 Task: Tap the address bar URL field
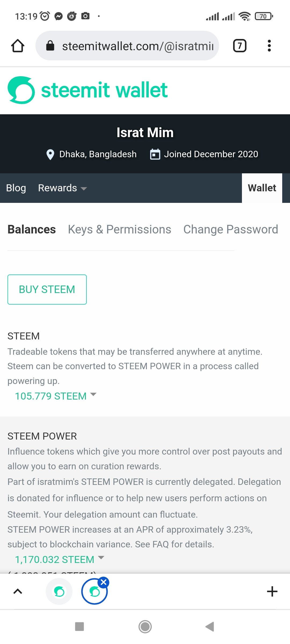137,46
